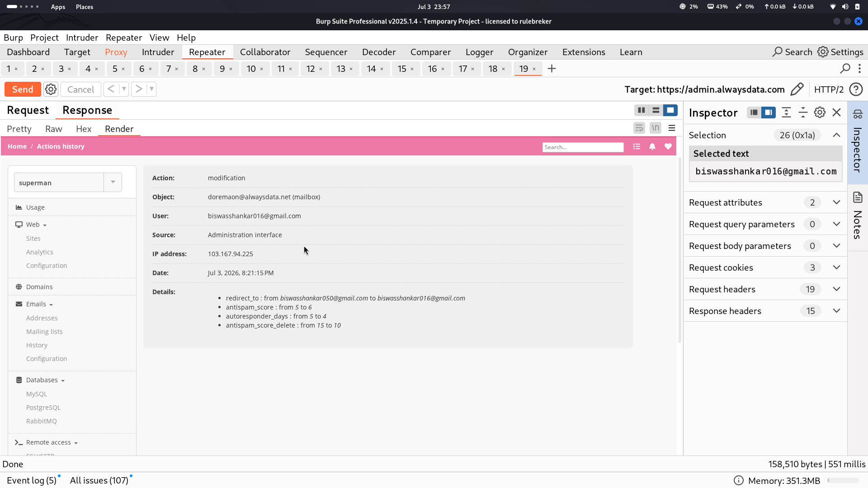The height and width of the screenshot is (488, 868).
Task: Open the response view hamburger menu
Action: click(672, 128)
